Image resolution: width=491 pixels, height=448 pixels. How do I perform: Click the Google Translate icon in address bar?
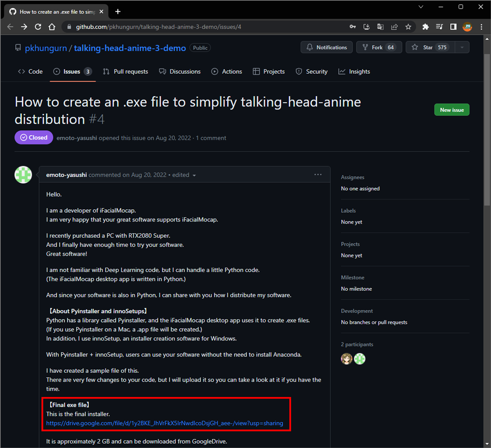[x=381, y=27]
